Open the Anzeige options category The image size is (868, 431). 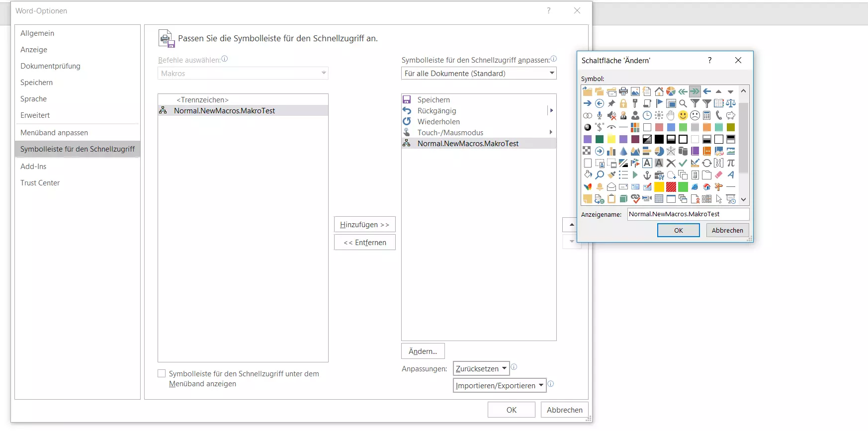tap(34, 49)
